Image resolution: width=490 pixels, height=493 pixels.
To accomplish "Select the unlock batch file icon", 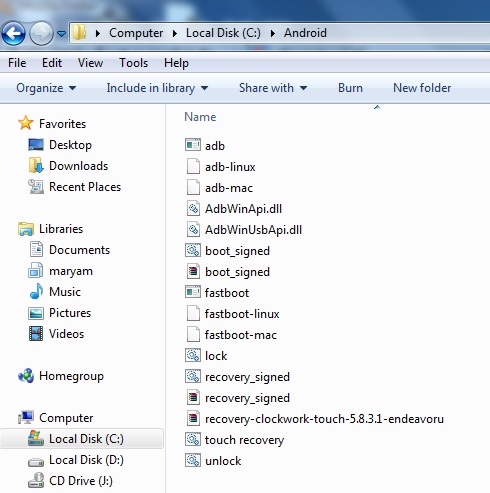I will click(193, 460).
